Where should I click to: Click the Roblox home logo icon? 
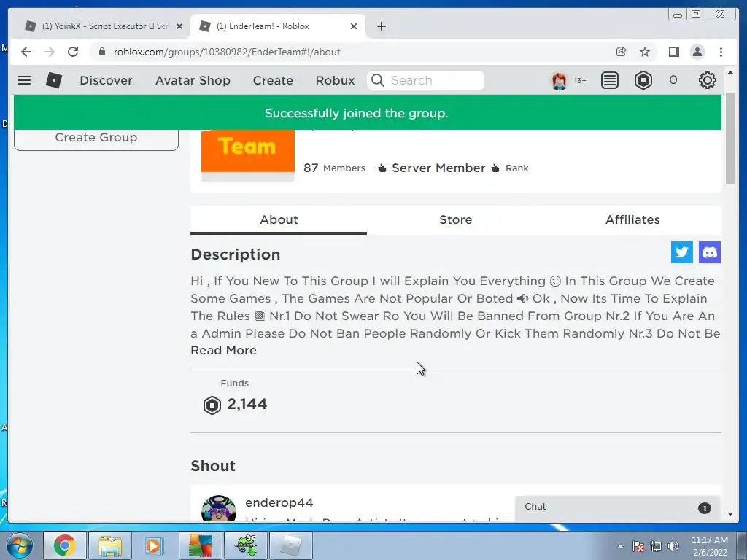pos(54,80)
